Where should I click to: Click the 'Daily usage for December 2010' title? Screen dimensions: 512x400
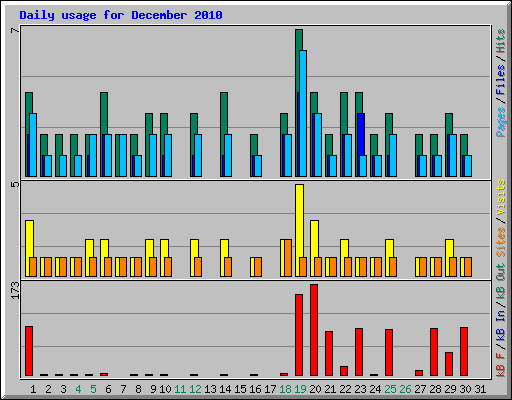pyautogui.click(x=121, y=15)
